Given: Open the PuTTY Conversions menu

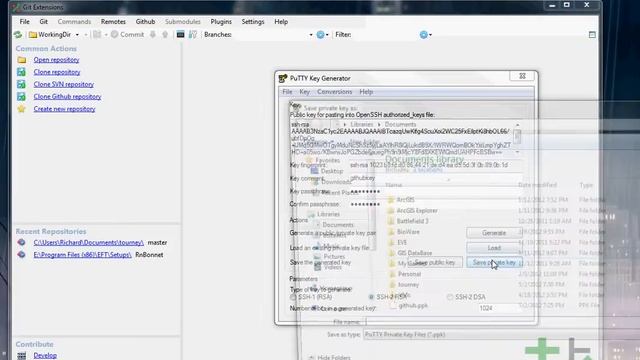Looking at the screenshot, I should tap(334, 92).
